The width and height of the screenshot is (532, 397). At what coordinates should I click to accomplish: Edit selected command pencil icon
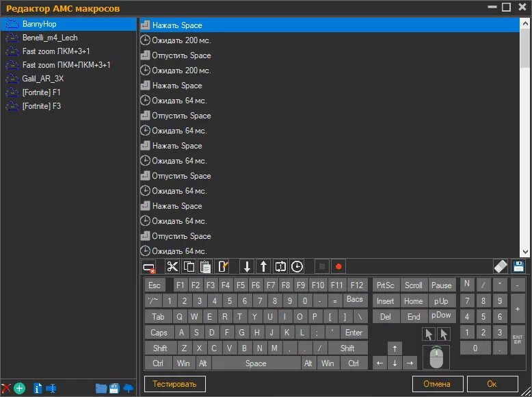223,266
